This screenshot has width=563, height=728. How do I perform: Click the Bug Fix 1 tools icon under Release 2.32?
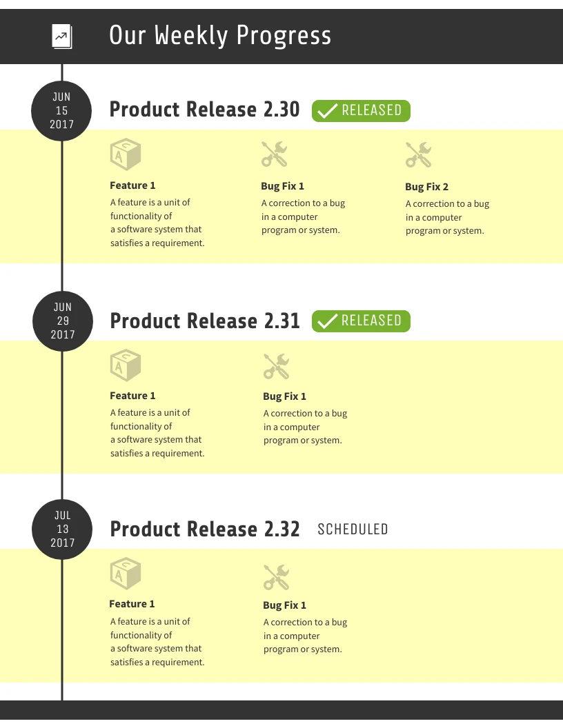click(276, 577)
